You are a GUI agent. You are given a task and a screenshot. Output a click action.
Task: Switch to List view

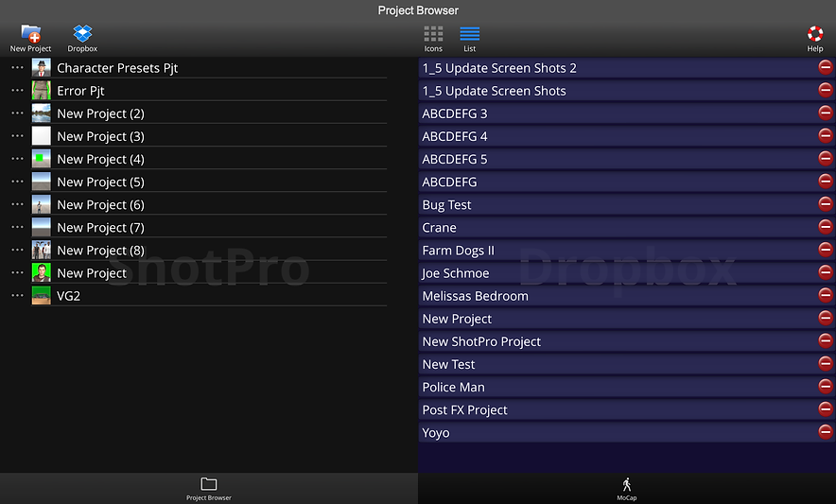pos(469,39)
